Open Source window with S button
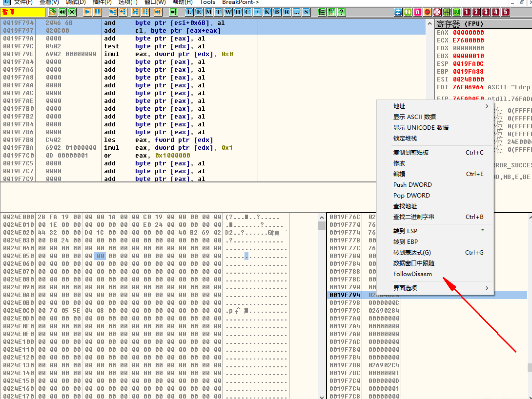Viewport: 532px width, 399px height. (x=307, y=12)
